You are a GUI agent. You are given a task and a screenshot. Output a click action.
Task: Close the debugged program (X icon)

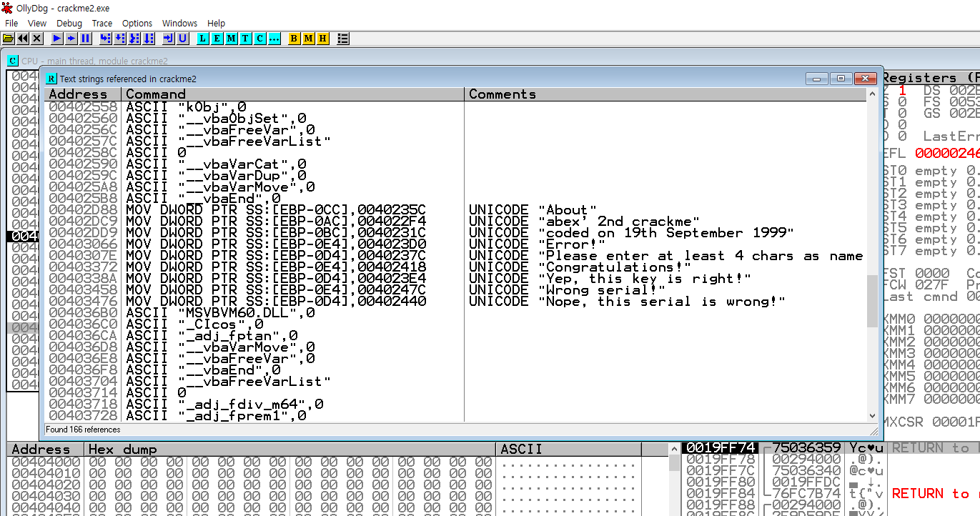[x=37, y=38]
